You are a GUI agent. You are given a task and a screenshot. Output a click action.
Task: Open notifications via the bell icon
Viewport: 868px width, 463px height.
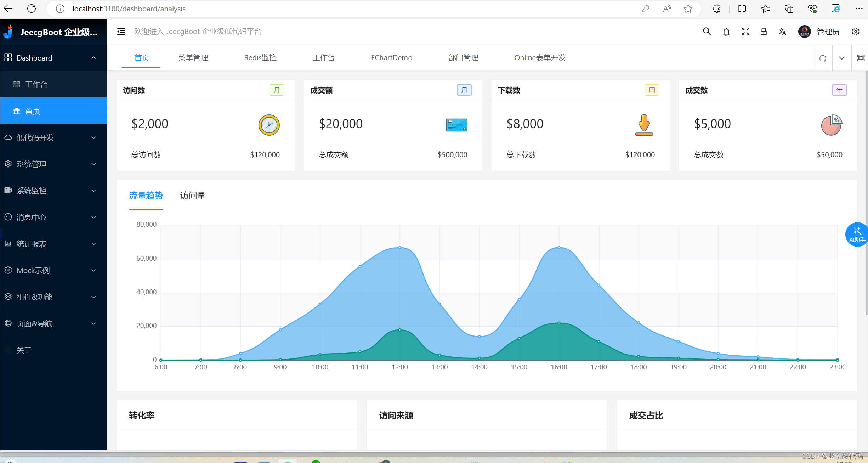click(726, 32)
